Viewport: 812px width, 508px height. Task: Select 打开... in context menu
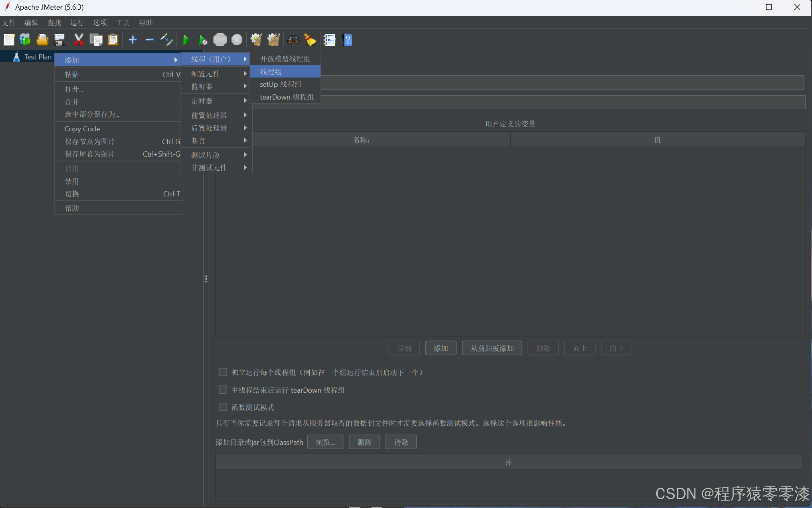click(x=118, y=89)
